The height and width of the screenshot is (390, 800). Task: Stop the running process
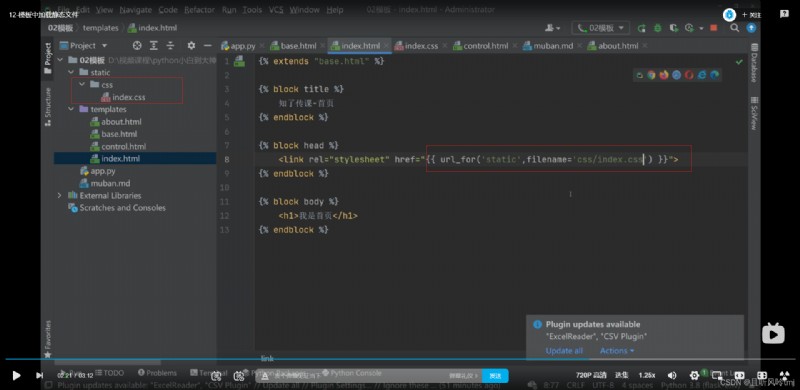click(714, 28)
